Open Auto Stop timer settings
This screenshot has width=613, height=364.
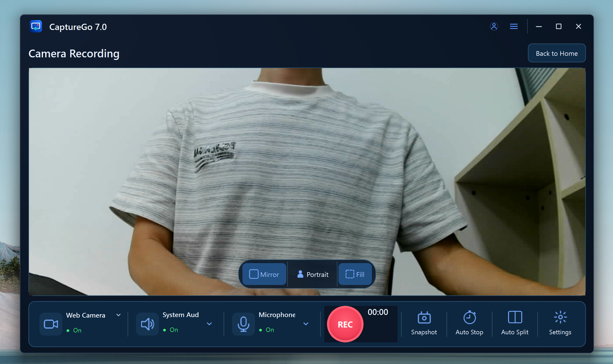coord(469,323)
